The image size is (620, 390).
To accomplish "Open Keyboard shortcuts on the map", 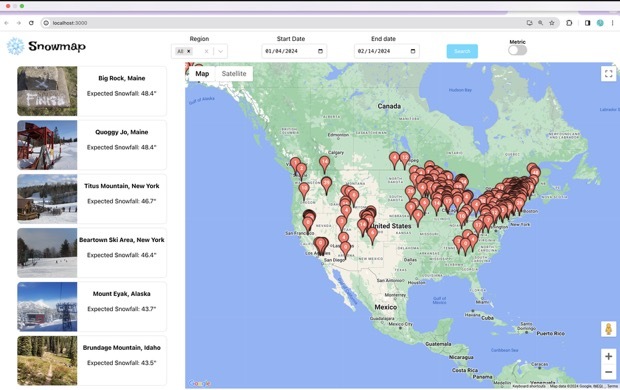I will click(x=529, y=386).
